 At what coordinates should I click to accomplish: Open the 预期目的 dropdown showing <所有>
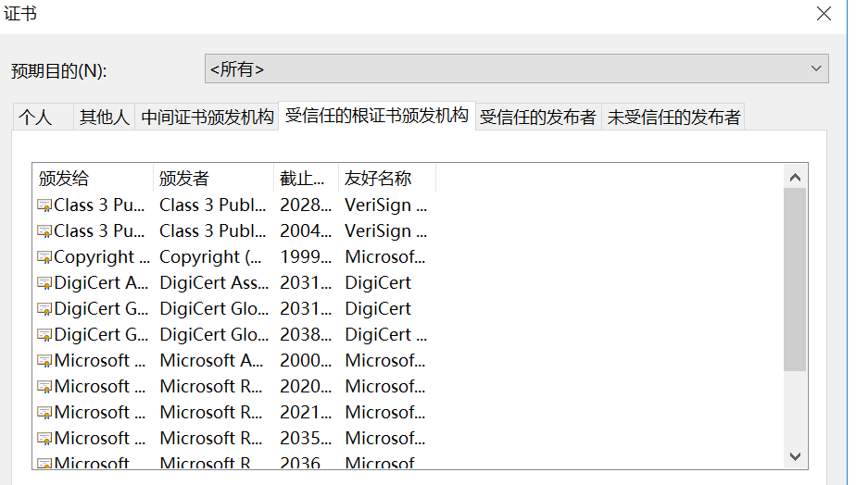(x=517, y=68)
